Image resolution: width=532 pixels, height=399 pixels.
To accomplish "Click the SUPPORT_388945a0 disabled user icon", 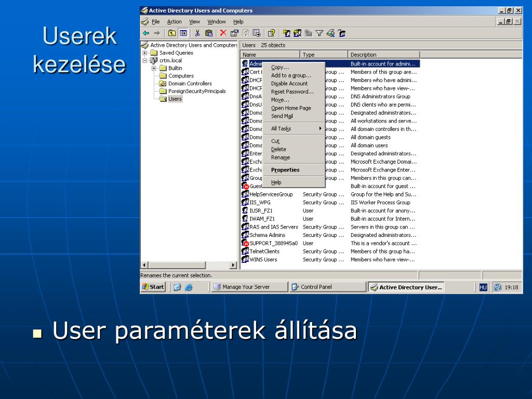I will tap(245, 243).
